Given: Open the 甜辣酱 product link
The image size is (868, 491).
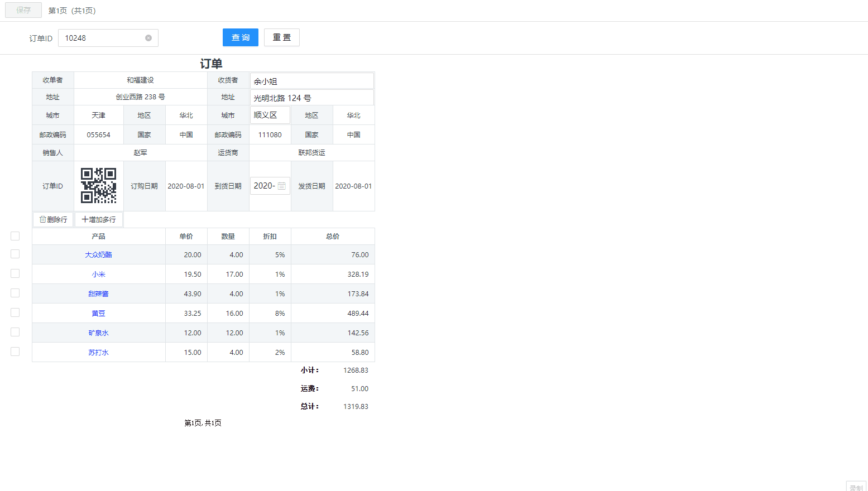Looking at the screenshot, I should coord(98,293).
